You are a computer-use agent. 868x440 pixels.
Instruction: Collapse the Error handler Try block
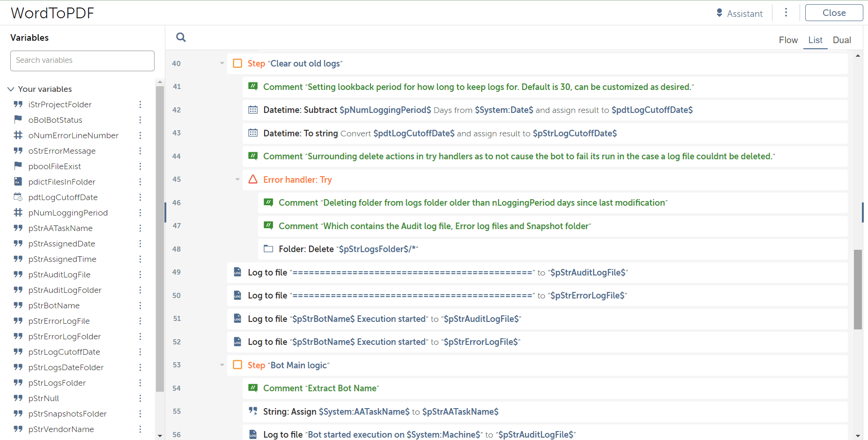237,179
